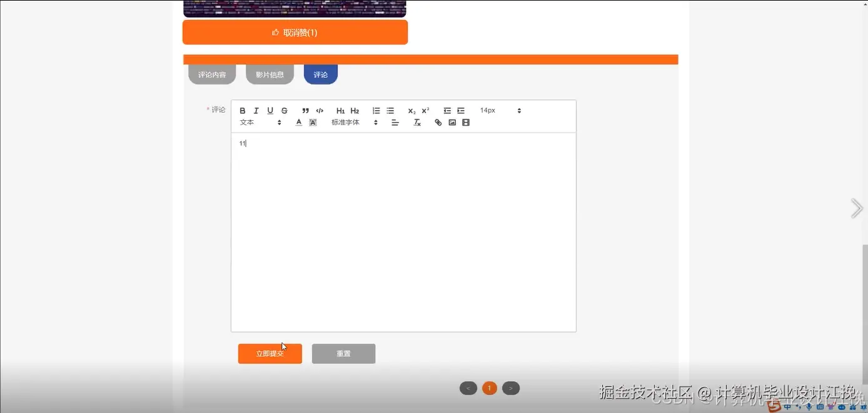Screen dimensions: 868x413
Task: Submit the comment with 立即提交
Action: tap(270, 354)
